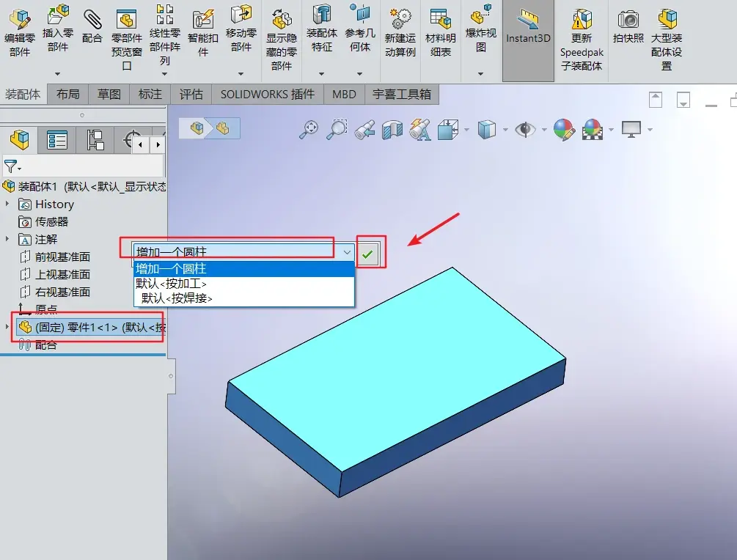Click the tree filter funnel icon

click(x=12, y=166)
